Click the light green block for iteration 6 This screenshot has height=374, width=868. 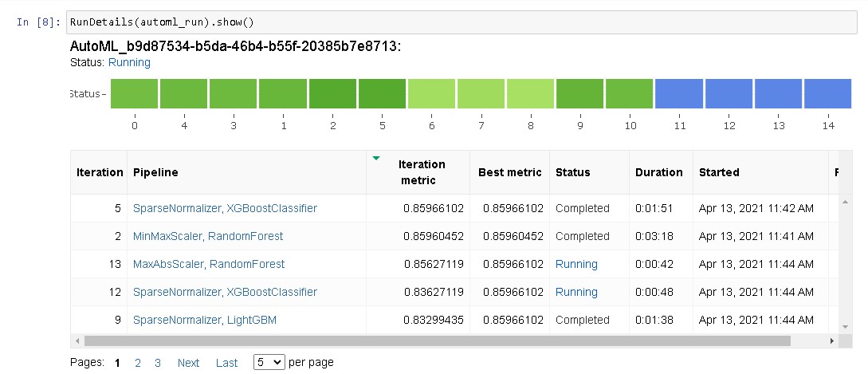click(432, 93)
